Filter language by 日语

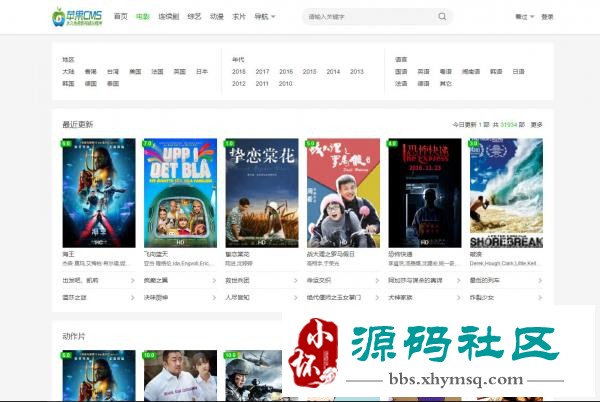point(518,72)
